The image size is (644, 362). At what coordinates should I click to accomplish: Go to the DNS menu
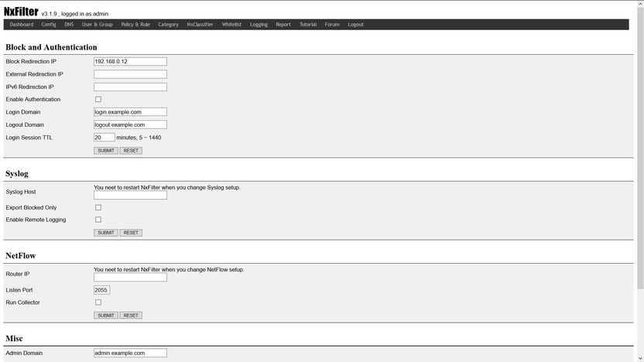(x=69, y=25)
